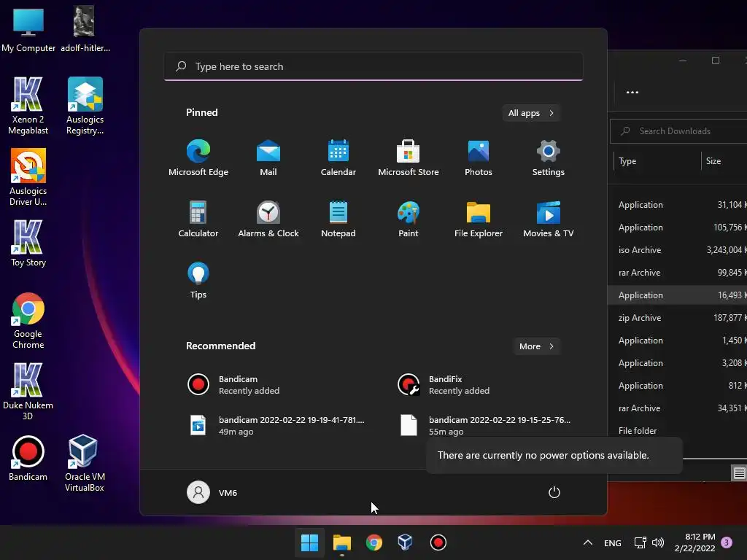The height and width of the screenshot is (560, 747).
Task: Open Google Chrome from the taskbar
Action: pos(374,542)
